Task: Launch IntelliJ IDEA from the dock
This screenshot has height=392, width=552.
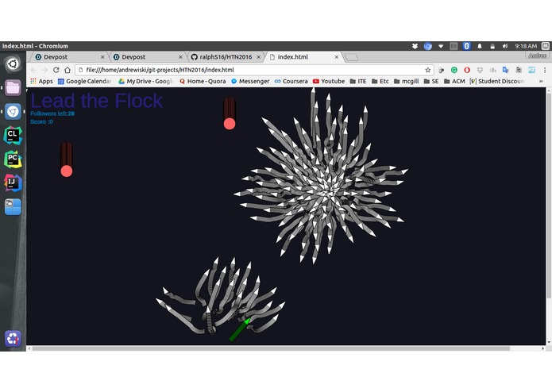Action: point(13,183)
